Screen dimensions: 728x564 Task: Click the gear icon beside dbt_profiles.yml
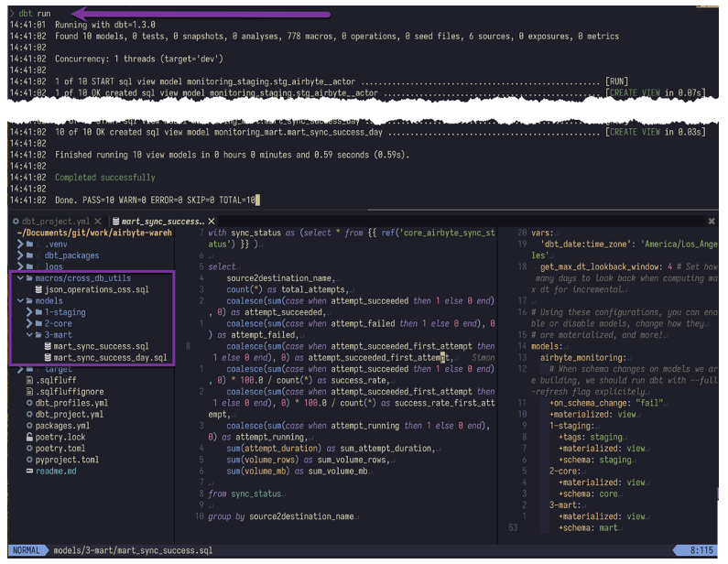point(29,403)
